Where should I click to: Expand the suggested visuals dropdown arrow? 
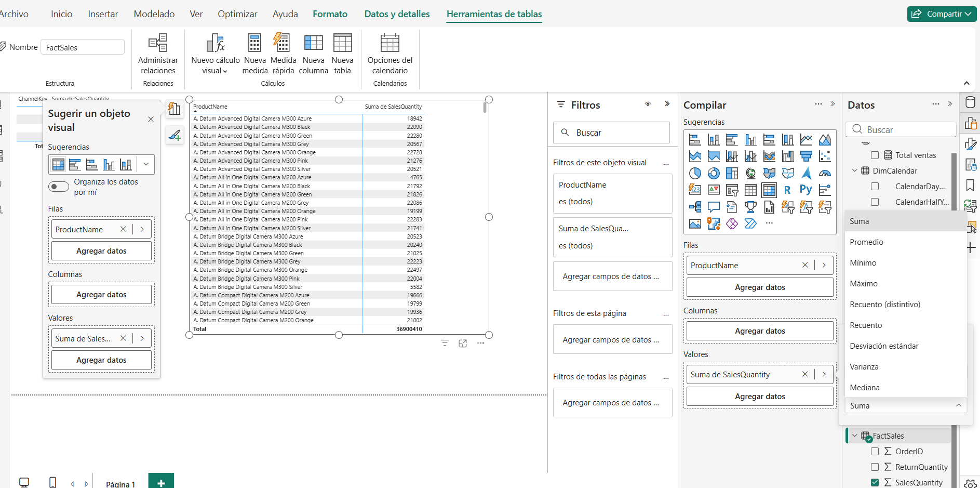click(x=146, y=165)
